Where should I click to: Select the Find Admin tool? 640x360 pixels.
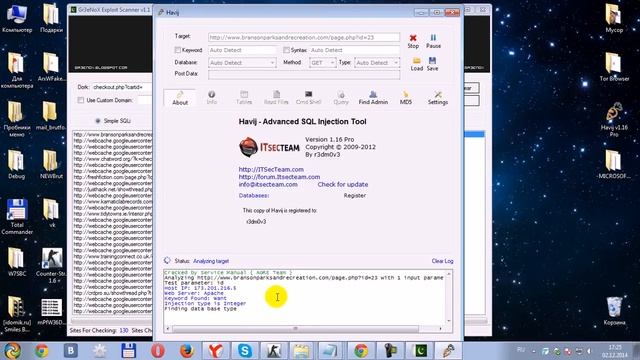(x=373, y=98)
